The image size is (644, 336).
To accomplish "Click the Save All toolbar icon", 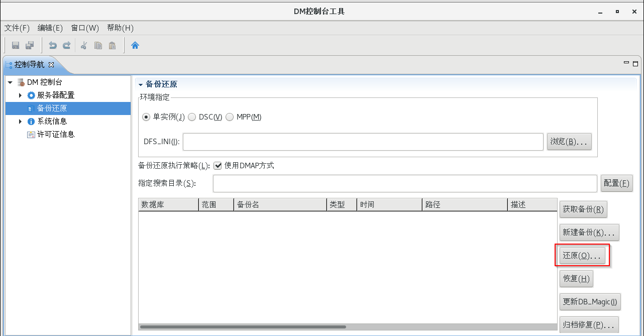I will [x=30, y=46].
